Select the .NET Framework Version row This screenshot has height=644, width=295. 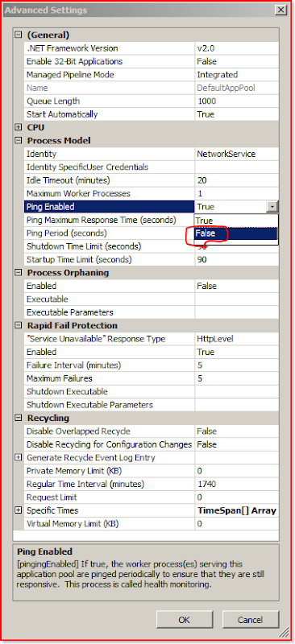(152, 48)
